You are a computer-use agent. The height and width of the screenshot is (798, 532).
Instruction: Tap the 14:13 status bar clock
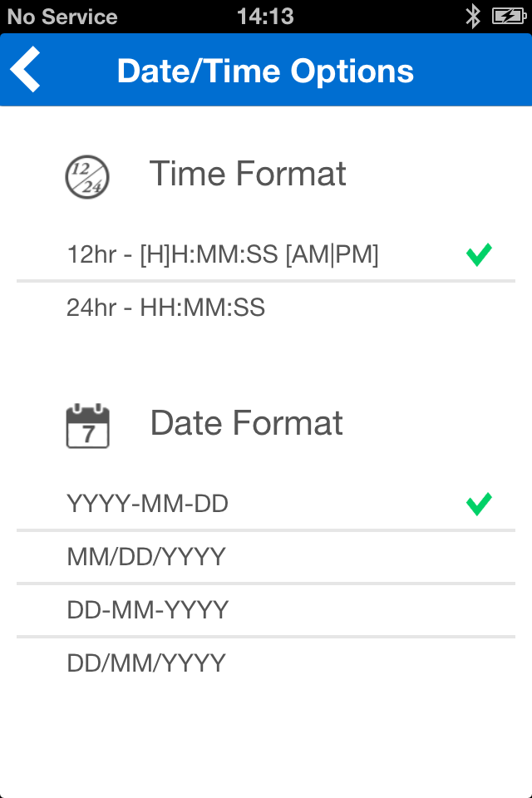pos(265,17)
